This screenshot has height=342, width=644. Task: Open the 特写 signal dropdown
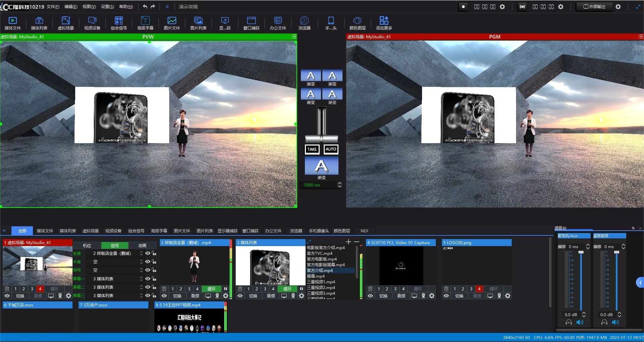click(x=115, y=270)
